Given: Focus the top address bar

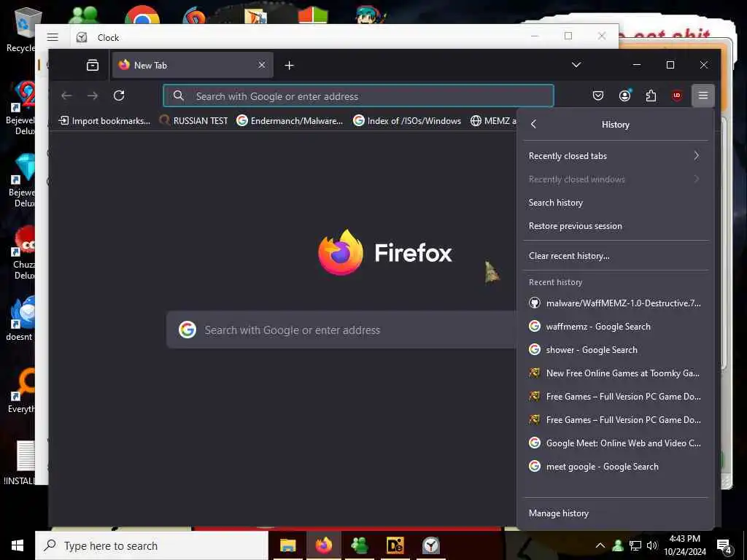Looking at the screenshot, I should 358,96.
